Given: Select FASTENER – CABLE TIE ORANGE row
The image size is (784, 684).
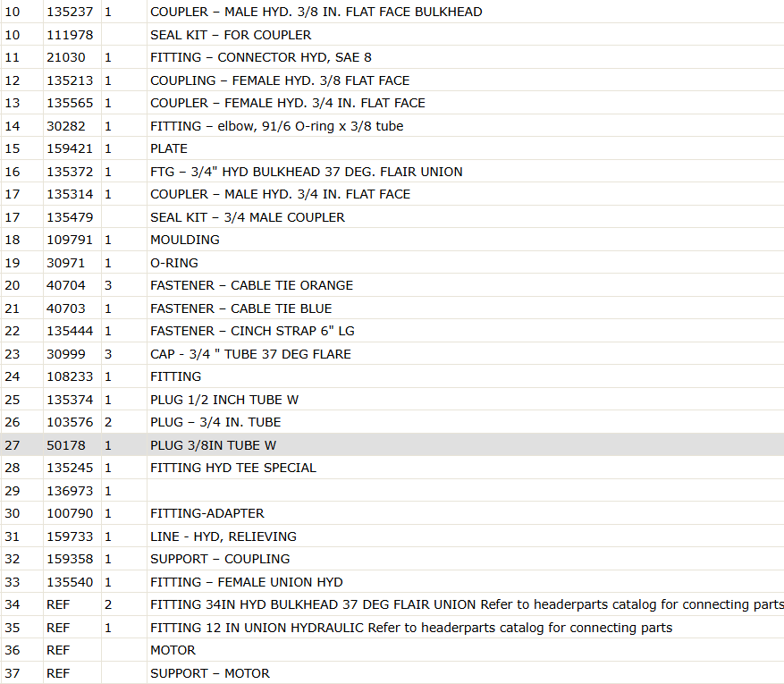Looking at the screenshot, I should [x=392, y=285].
